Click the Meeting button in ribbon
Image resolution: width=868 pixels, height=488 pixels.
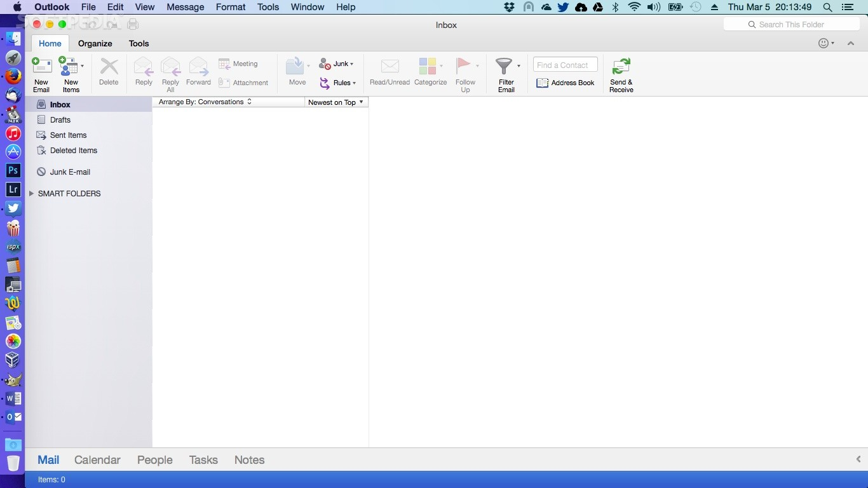point(238,64)
